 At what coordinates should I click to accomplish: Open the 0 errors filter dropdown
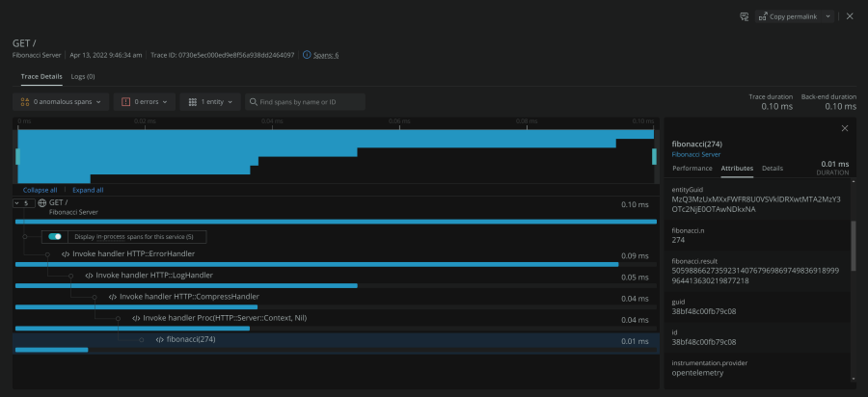(148, 101)
